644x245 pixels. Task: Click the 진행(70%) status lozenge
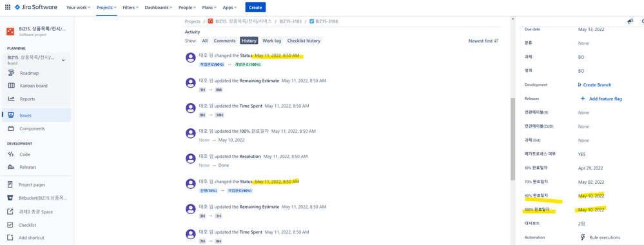click(209, 191)
